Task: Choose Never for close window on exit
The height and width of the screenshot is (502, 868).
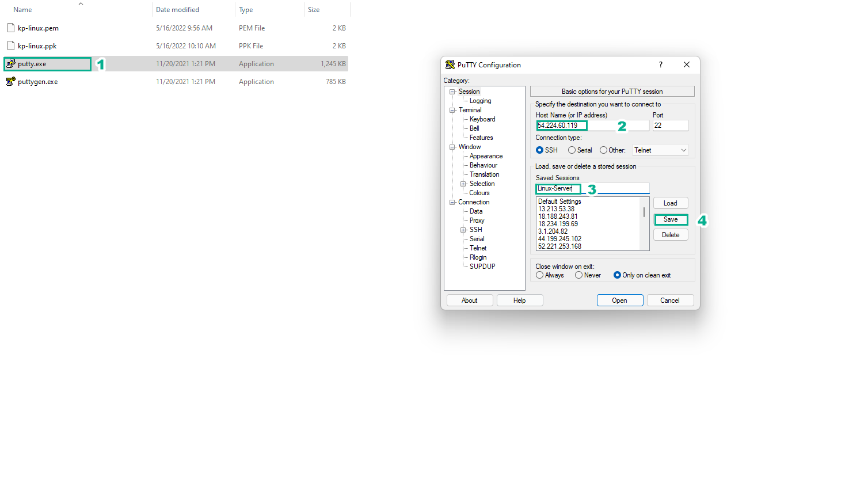Action: tap(578, 275)
